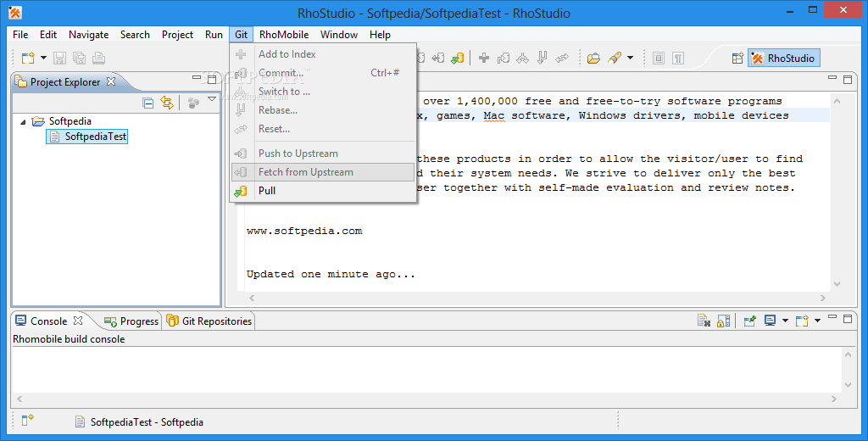Click the Save All toolbar icon

79,58
